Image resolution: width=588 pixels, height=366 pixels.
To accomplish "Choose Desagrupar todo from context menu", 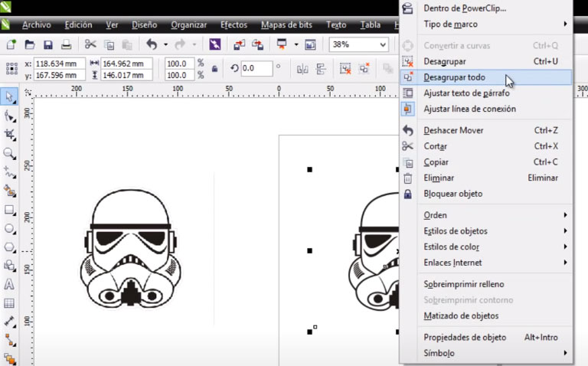I will tap(486, 77).
